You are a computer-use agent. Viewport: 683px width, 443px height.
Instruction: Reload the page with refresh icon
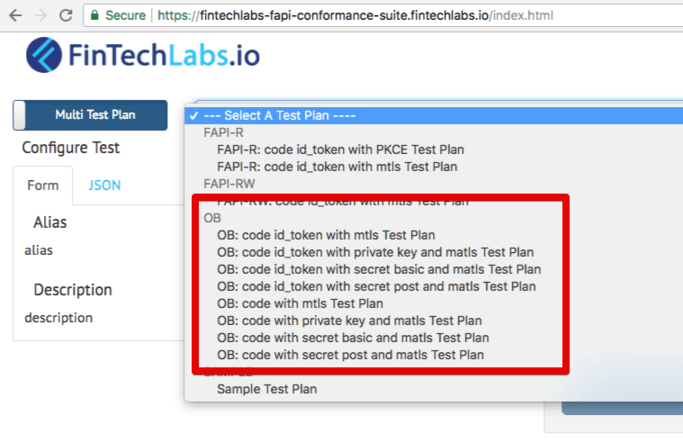point(65,16)
